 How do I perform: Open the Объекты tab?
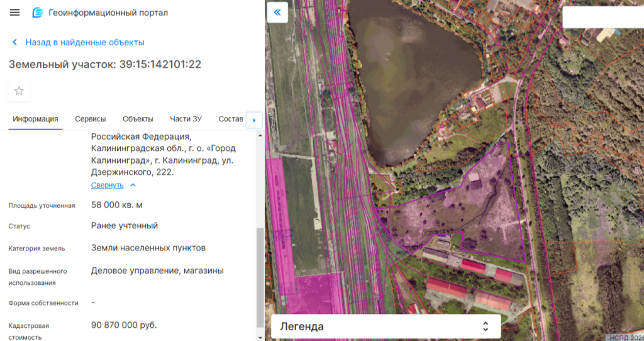pos(138,119)
